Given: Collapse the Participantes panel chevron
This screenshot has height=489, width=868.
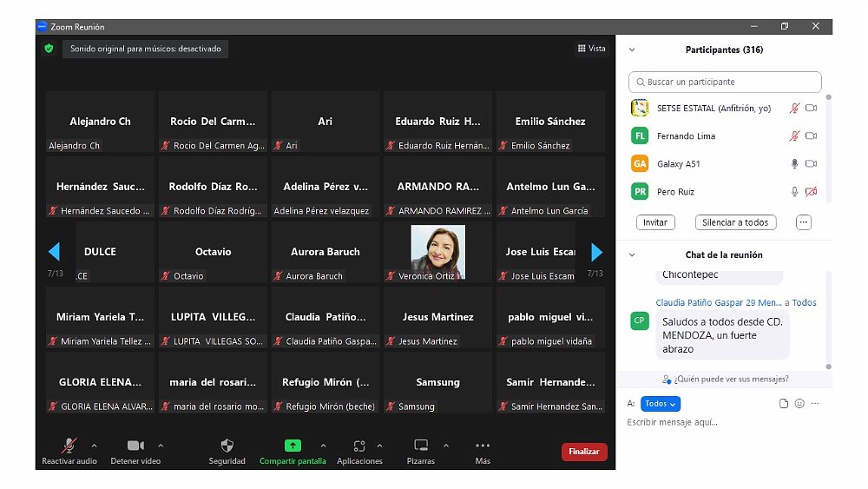Looking at the screenshot, I should pyautogui.click(x=632, y=50).
